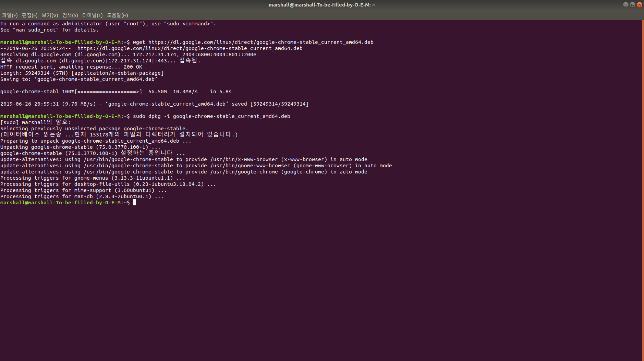The height and width of the screenshot is (361, 644).
Task: Click the Chrome .deb URL in the wget command
Action: (260, 42)
